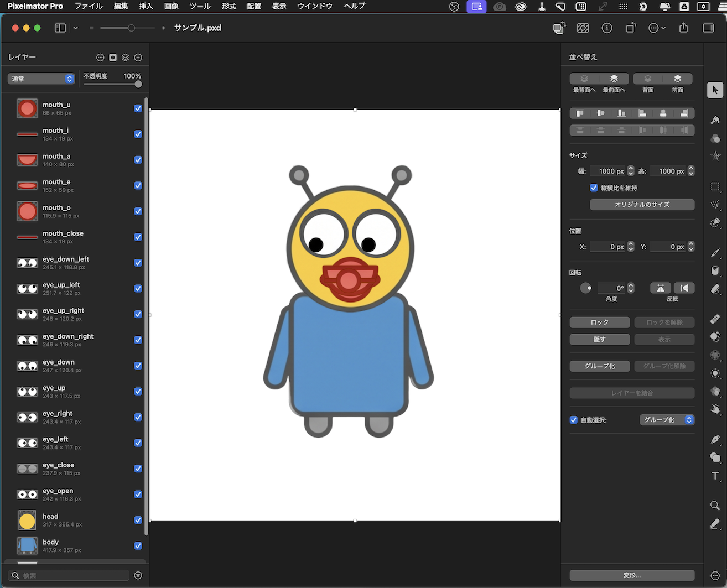
Task: Uncheck the 縦横比を維持 checkbox
Action: point(594,188)
